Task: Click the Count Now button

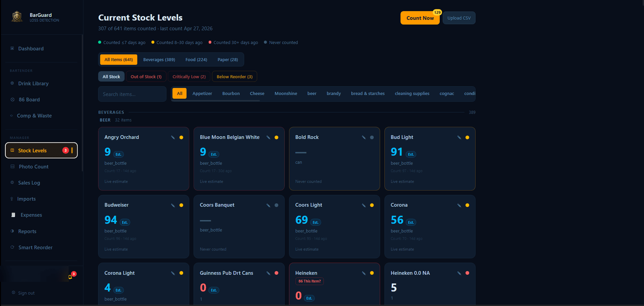Action: [420, 18]
